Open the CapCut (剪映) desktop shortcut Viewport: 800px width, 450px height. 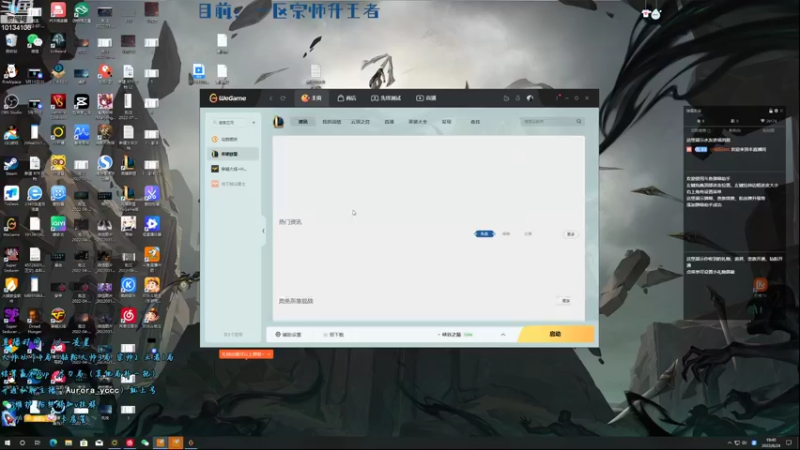[81, 104]
